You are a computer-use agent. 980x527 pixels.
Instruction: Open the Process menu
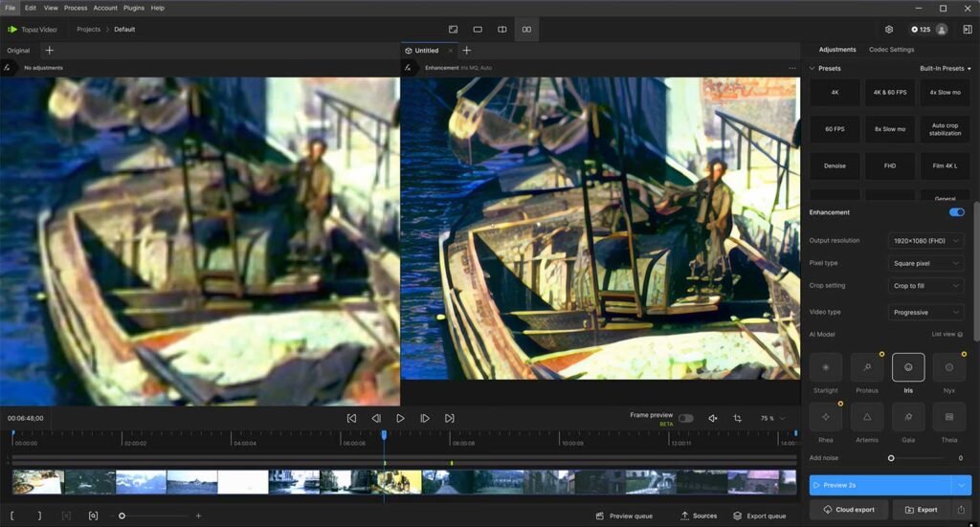coord(76,8)
